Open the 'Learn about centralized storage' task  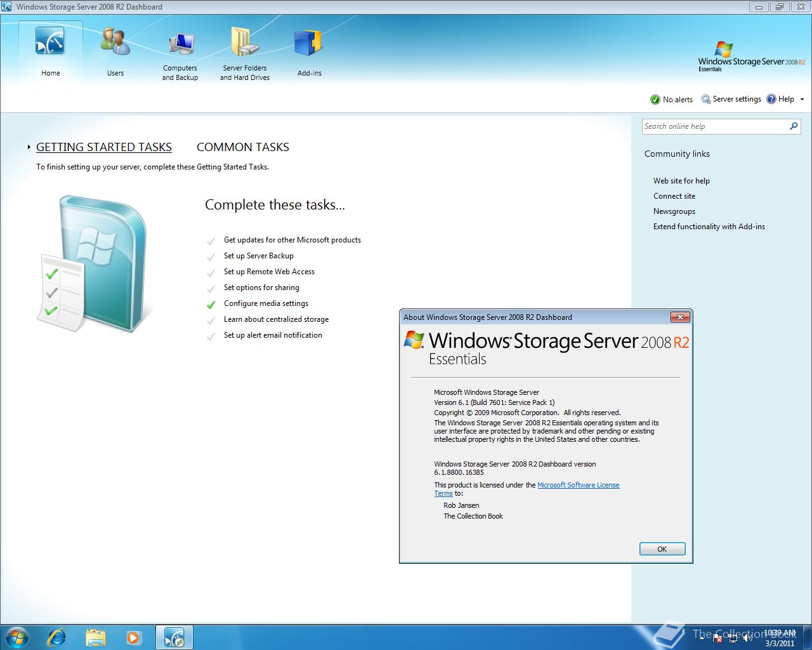[276, 319]
